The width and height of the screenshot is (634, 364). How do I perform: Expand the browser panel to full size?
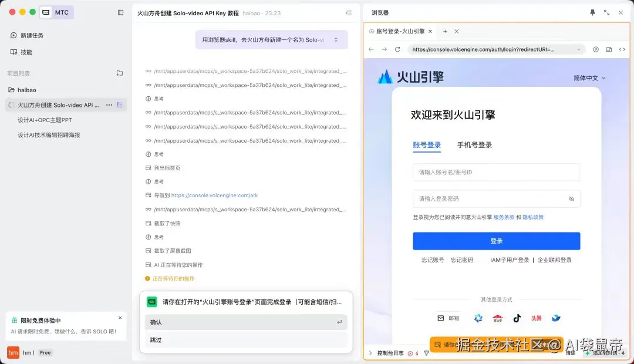(x=606, y=12)
